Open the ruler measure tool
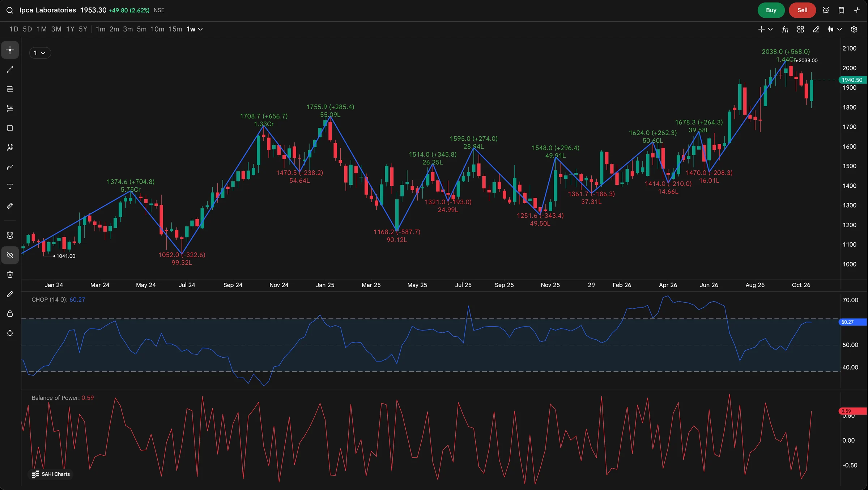The image size is (868, 490). [x=10, y=206]
